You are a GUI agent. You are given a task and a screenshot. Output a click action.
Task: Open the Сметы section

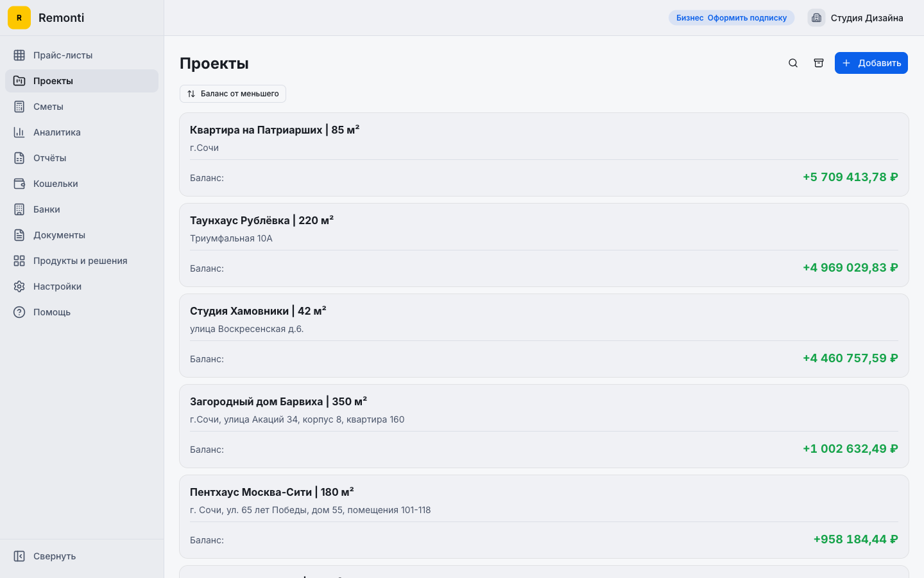48,107
